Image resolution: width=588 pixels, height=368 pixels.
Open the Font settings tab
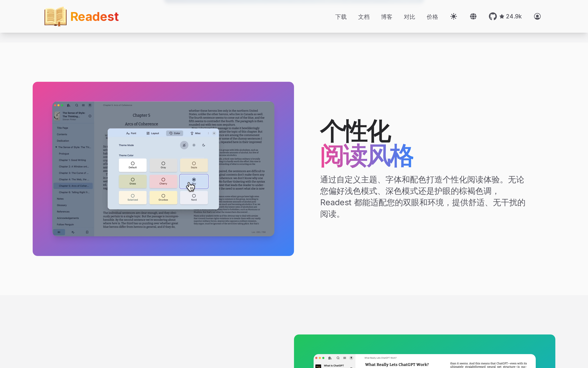tap(131, 133)
